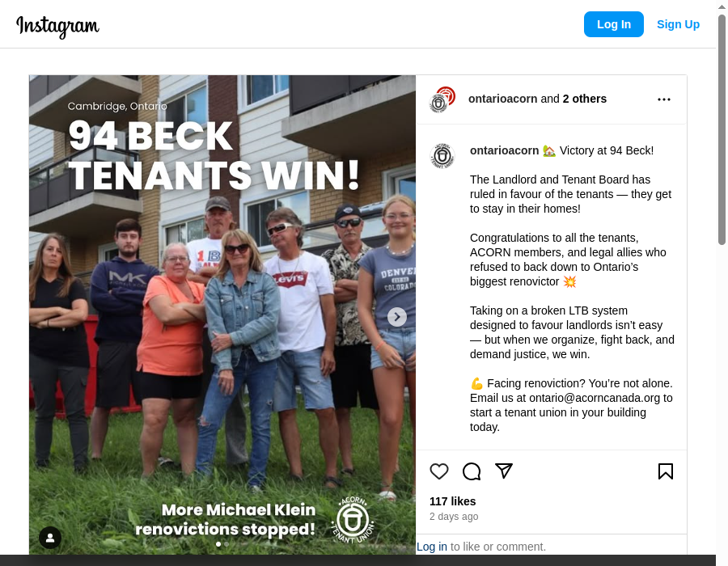Open the '2 days ago' timestamp
The width and height of the screenshot is (728, 566).
(454, 517)
